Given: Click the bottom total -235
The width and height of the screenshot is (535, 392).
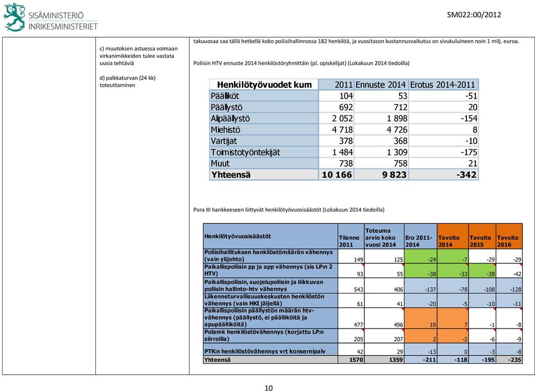Looking at the screenshot, I should point(514,360).
